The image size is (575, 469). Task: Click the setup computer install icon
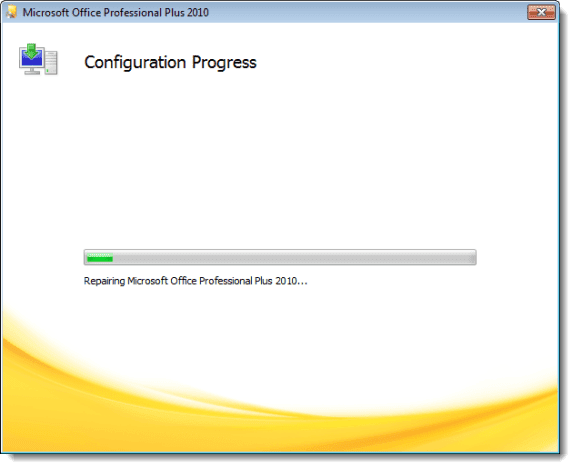39,60
